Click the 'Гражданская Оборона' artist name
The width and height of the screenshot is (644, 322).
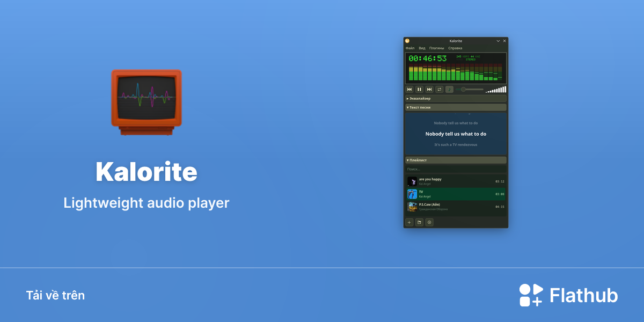pos(434,209)
